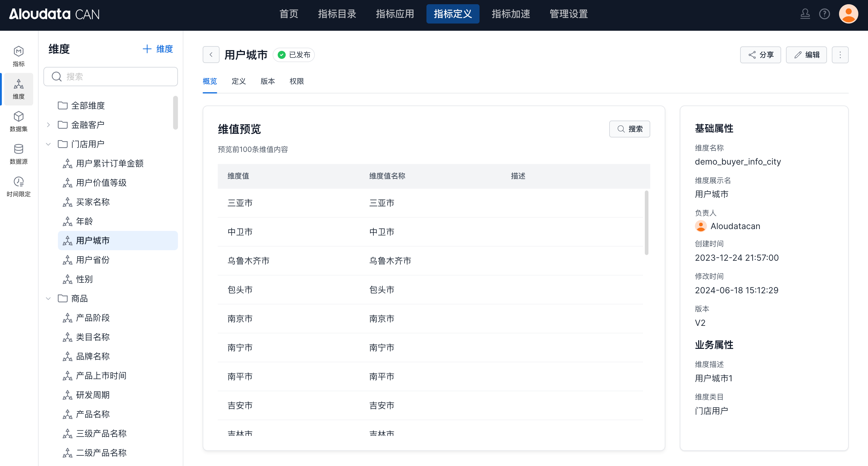Switch to the 定义 tab
The image size is (868, 466).
[239, 81]
